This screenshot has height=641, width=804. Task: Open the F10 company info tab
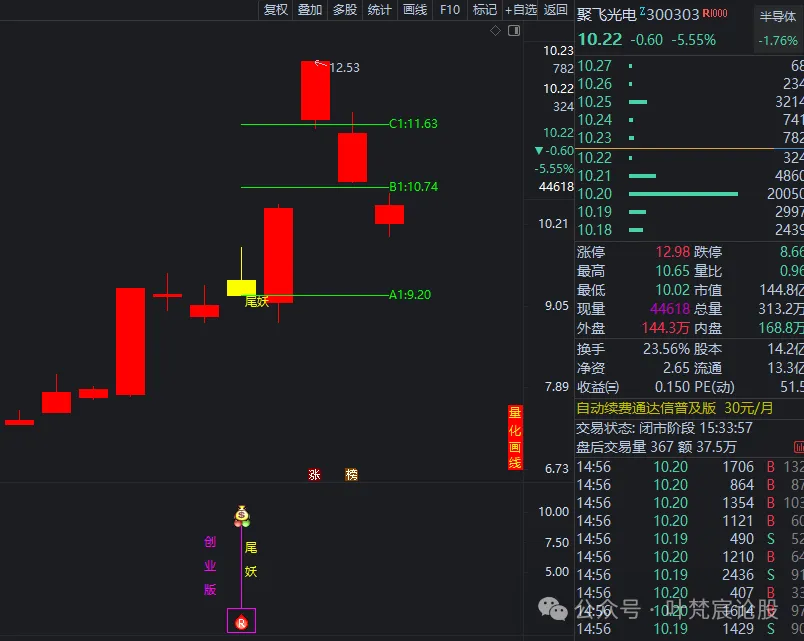(x=450, y=10)
